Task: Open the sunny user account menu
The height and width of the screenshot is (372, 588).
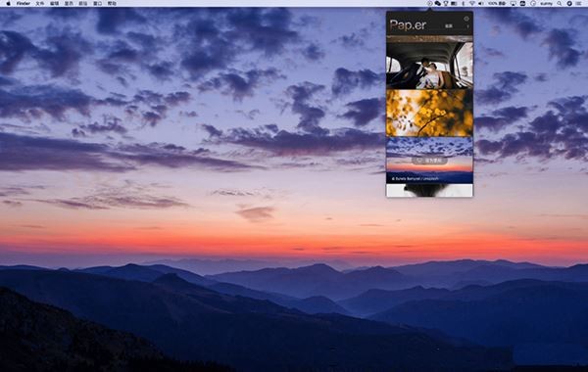Action: click(547, 3)
